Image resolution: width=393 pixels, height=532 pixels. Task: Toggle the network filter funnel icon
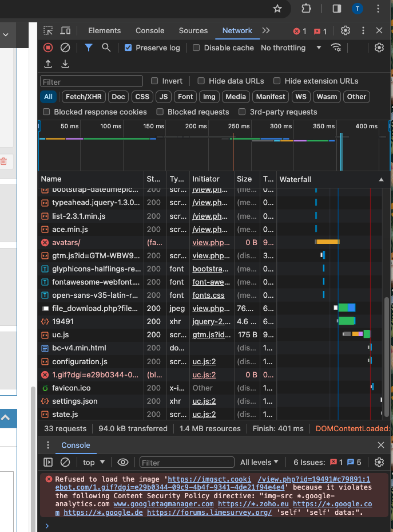pos(89,48)
